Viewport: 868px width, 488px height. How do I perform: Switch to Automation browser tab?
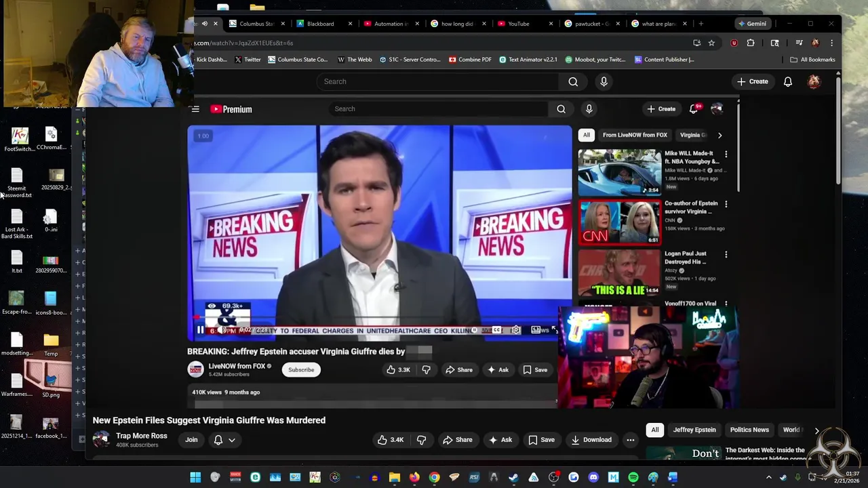(391, 24)
